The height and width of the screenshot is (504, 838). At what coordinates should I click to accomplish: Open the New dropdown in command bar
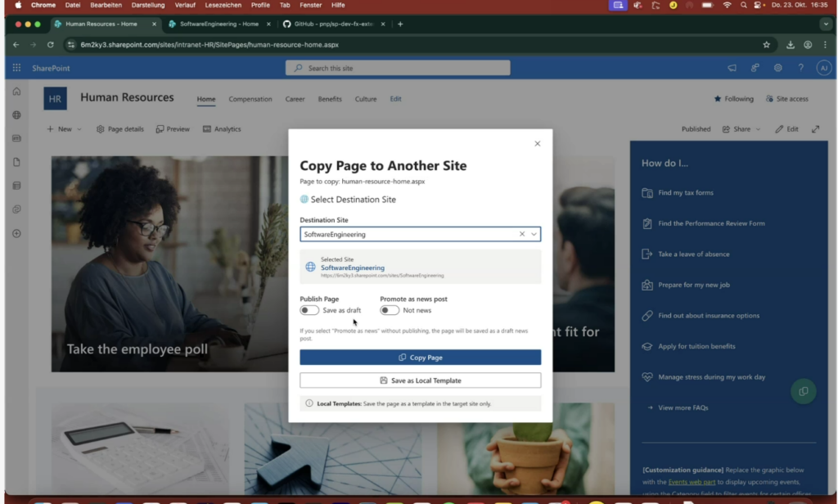[64, 129]
